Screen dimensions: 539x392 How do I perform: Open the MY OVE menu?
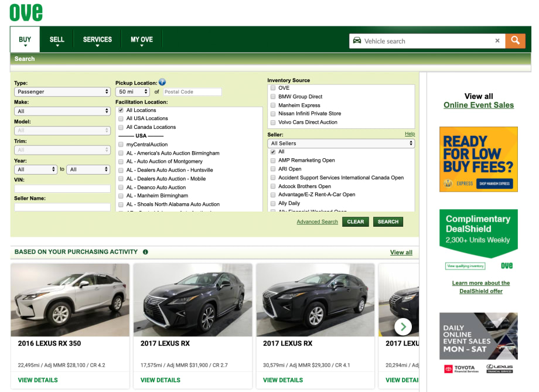[142, 40]
